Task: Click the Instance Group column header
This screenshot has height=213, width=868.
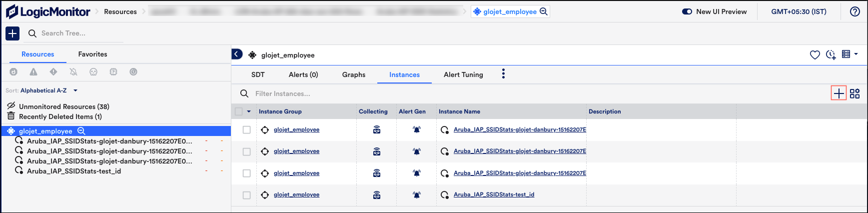Action: point(280,111)
